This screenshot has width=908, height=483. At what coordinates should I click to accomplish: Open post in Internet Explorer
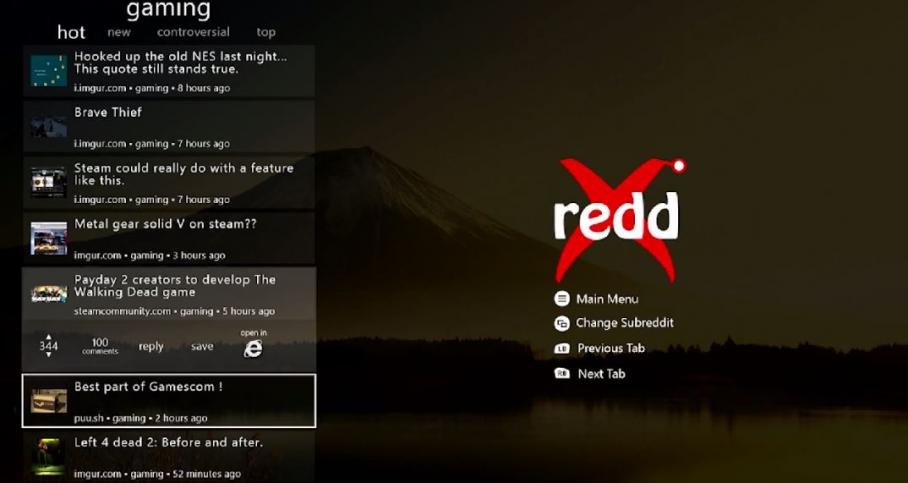point(253,347)
